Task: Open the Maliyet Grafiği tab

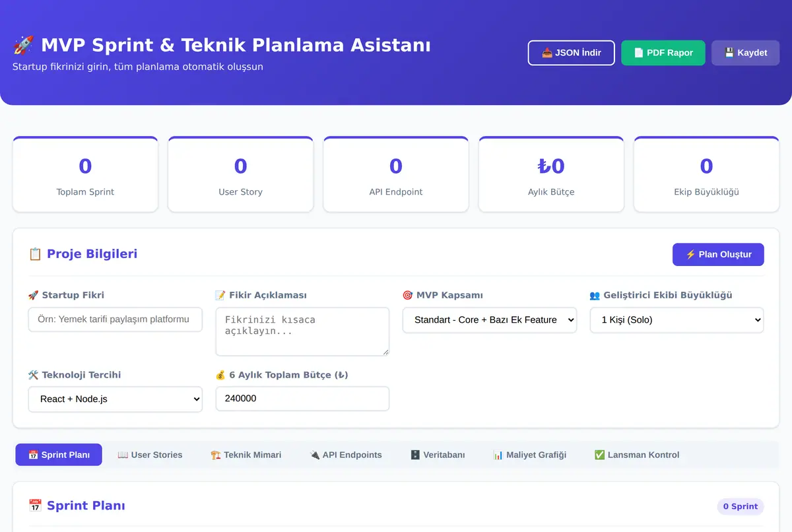Action: [529, 455]
